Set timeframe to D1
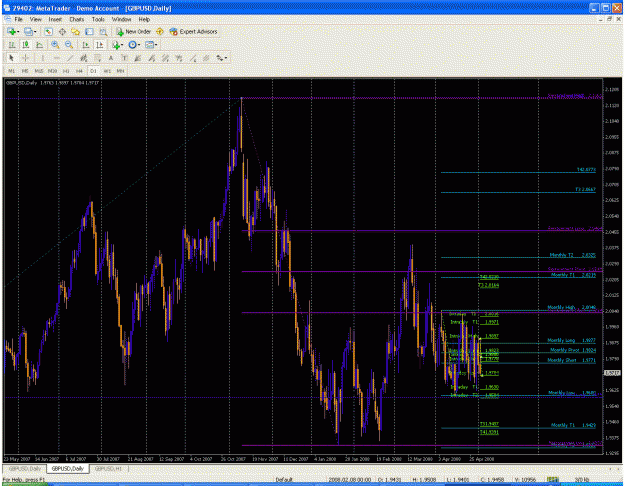 [93, 71]
